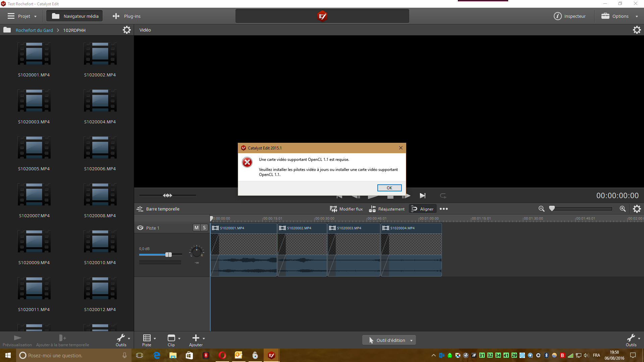The width and height of the screenshot is (644, 362).
Task: Toggle Aligner snapping
Action: pos(422,209)
